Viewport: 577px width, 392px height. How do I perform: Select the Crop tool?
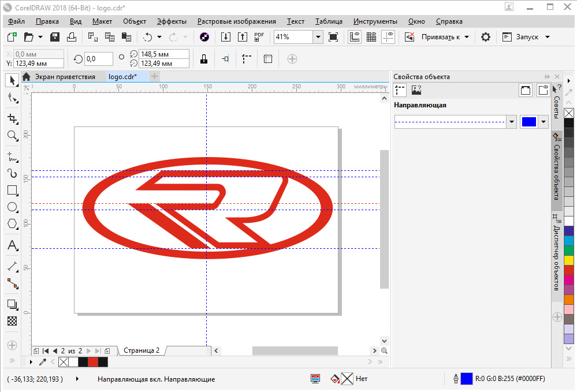click(13, 118)
